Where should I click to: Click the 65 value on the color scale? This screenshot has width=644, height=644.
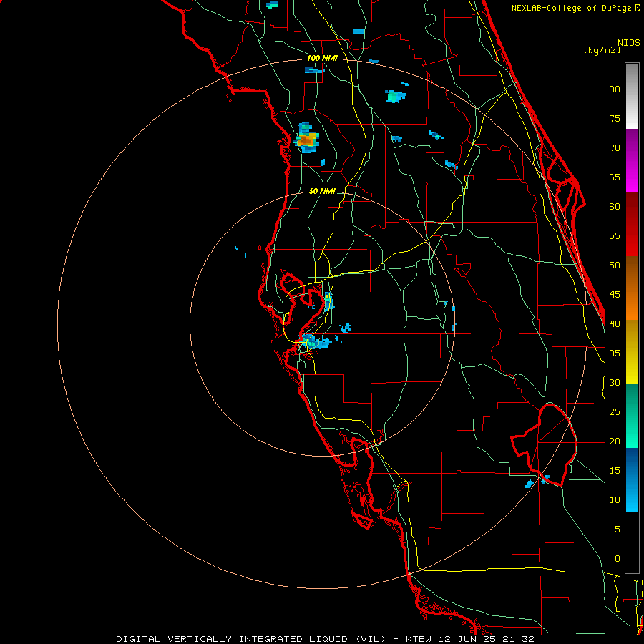point(615,177)
